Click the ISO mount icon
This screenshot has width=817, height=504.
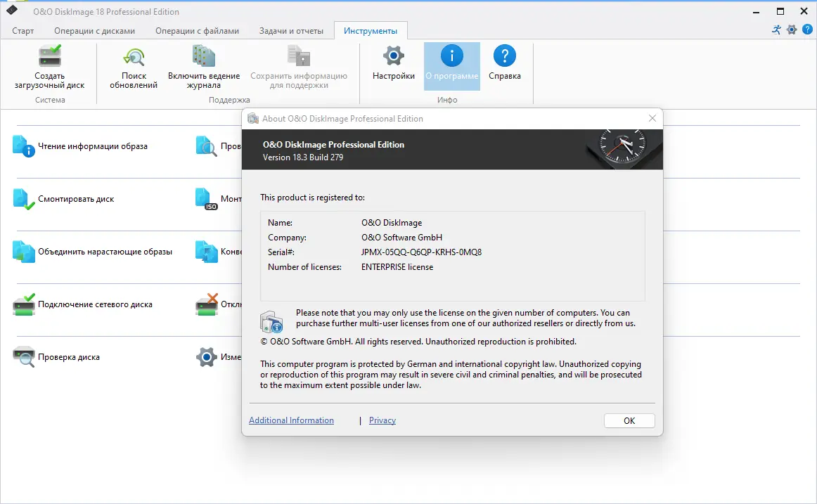tap(203, 199)
